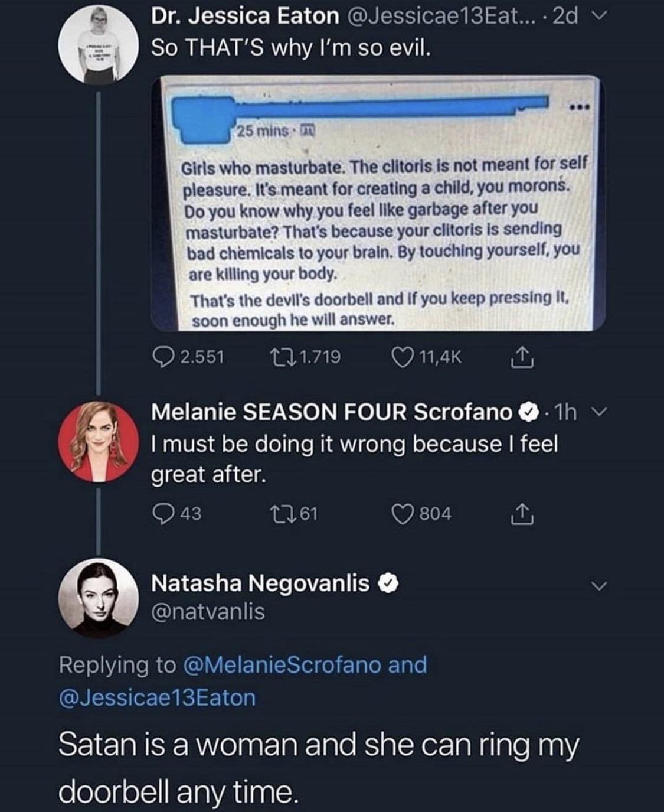View Melanie Scrofano's profile picture

point(99,441)
